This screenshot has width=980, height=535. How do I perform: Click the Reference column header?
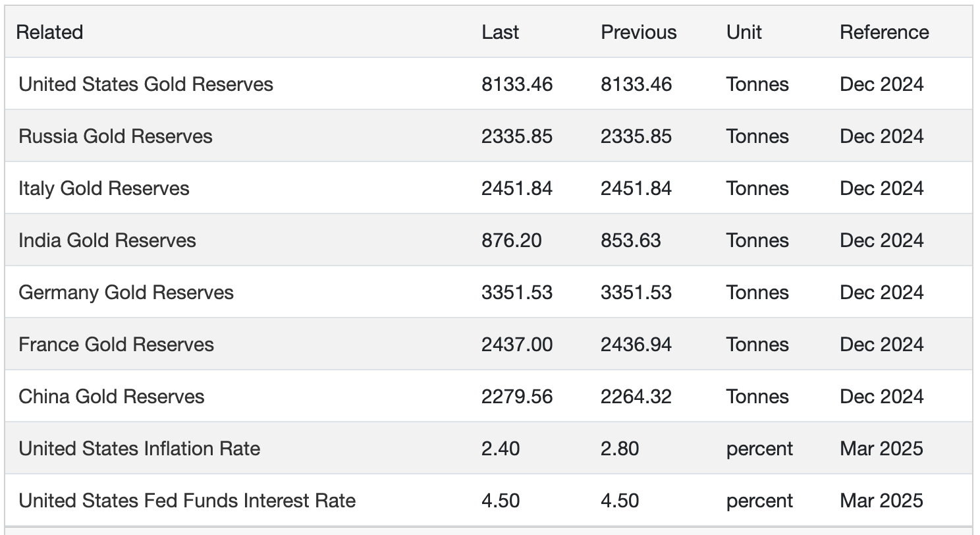pos(884,32)
